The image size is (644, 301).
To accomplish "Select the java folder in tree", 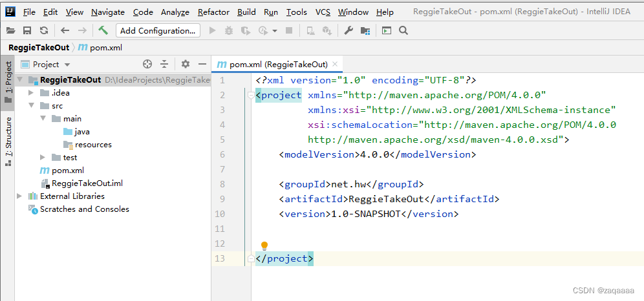I will click(76, 132).
